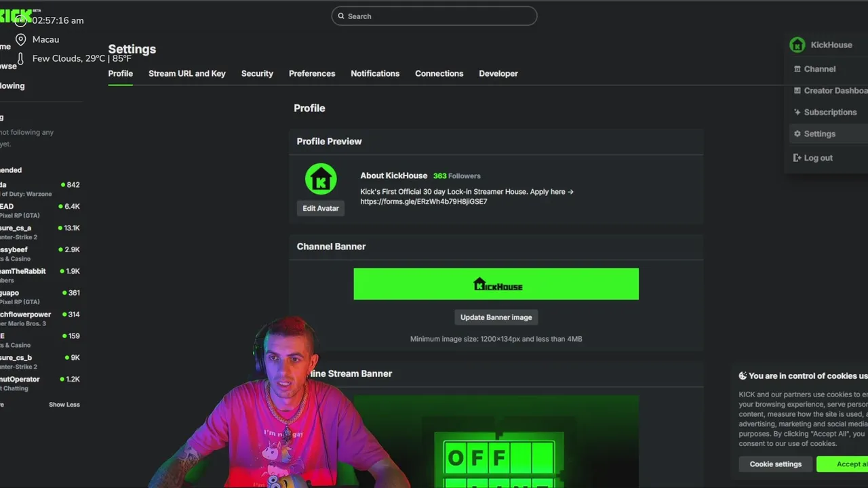Click the Subscriptions icon in account menu
The width and height of the screenshot is (868, 488).
pyautogui.click(x=797, y=113)
